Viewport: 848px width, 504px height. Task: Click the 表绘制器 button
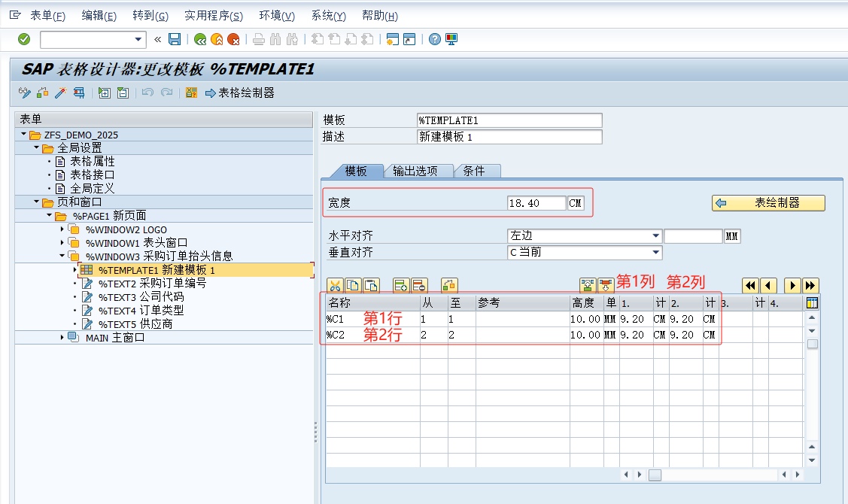(x=768, y=203)
